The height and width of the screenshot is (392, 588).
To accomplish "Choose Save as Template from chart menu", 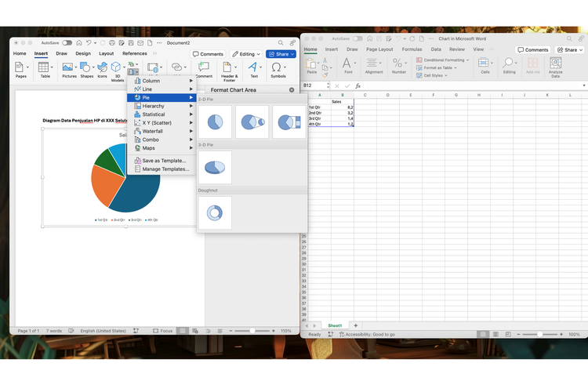I will (x=164, y=161).
